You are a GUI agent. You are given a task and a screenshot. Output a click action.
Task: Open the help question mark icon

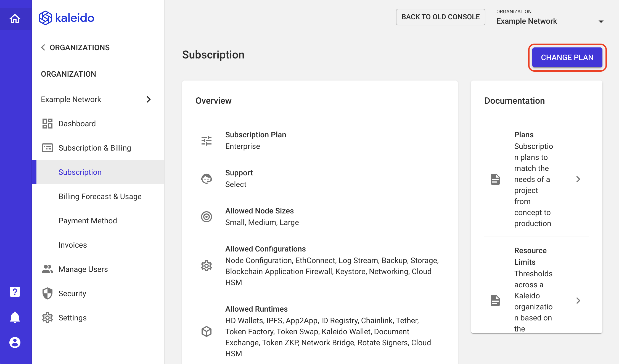[x=15, y=292]
